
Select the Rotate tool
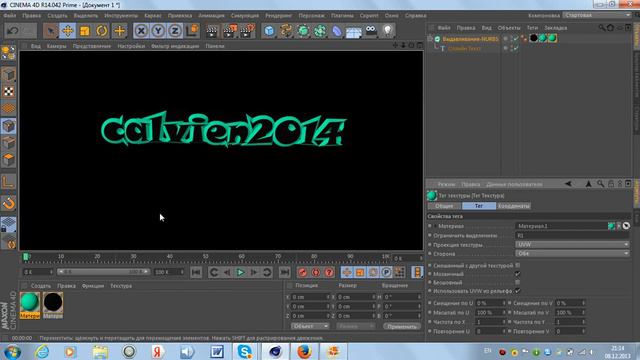tap(102, 31)
